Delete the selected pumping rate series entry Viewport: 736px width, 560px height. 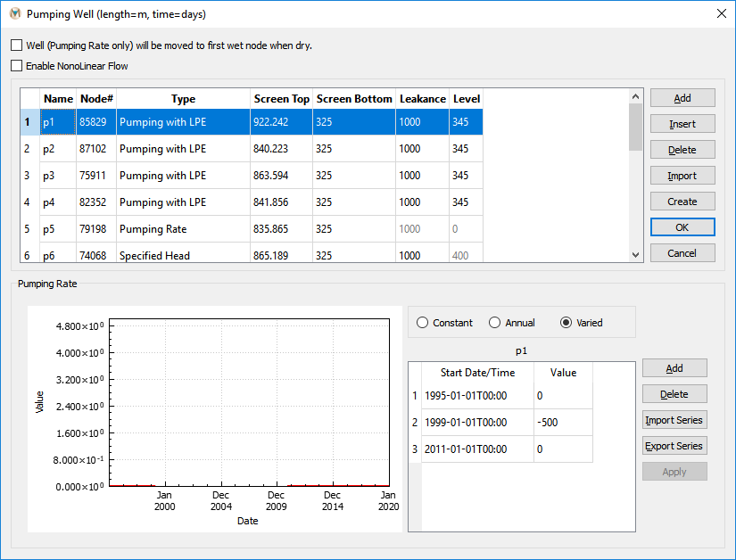674,394
